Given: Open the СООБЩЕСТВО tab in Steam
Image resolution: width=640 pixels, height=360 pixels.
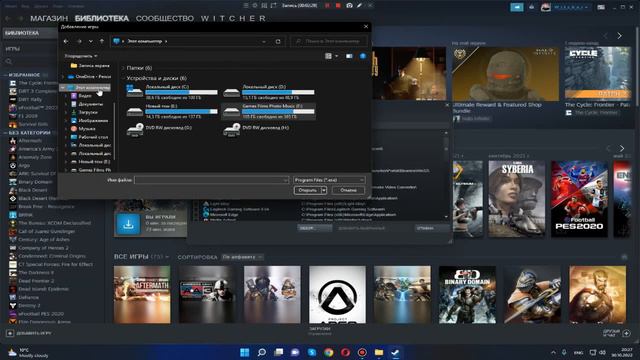Looking at the screenshot, I should 164,18.
